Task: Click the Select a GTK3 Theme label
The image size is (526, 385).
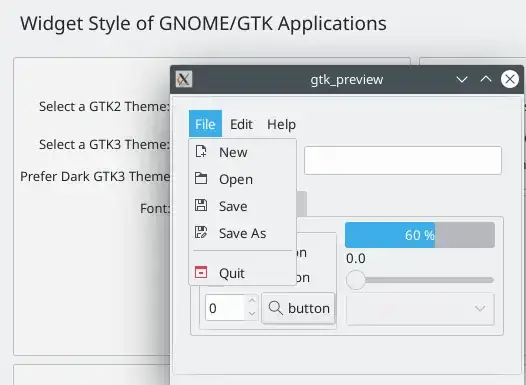Action: point(104,145)
